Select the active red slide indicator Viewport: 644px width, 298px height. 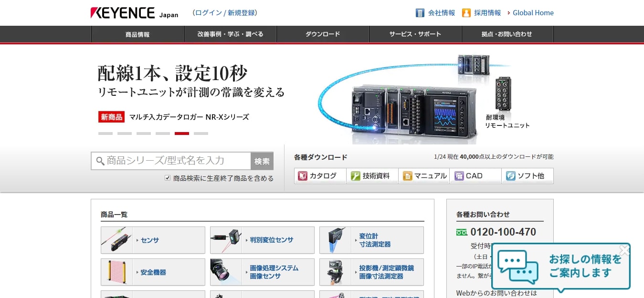(x=182, y=134)
